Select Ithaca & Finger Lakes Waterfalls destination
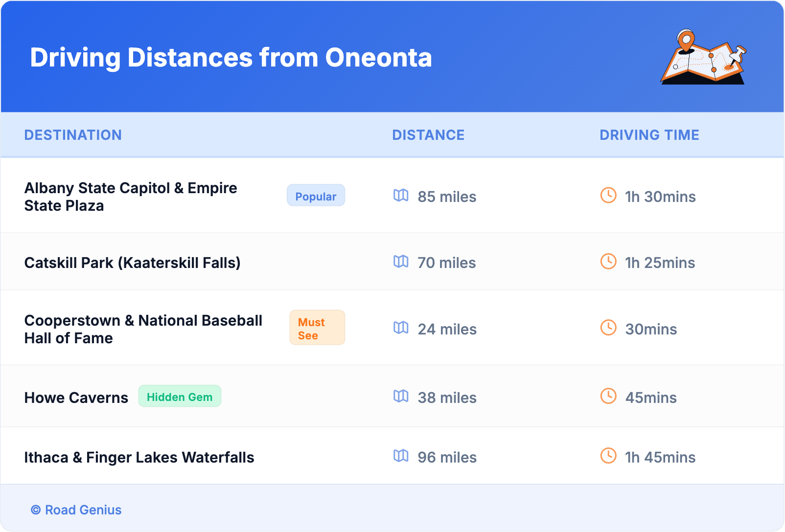785x532 pixels. (139, 458)
